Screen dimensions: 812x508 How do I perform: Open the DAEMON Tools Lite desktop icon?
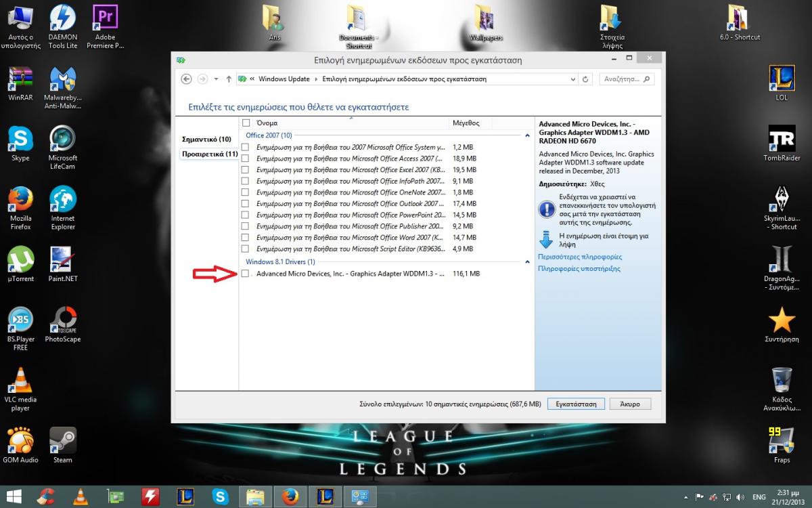pos(62,26)
